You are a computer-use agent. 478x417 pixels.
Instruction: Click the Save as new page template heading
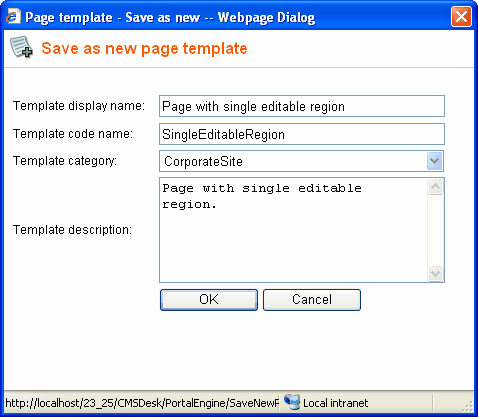click(x=144, y=48)
